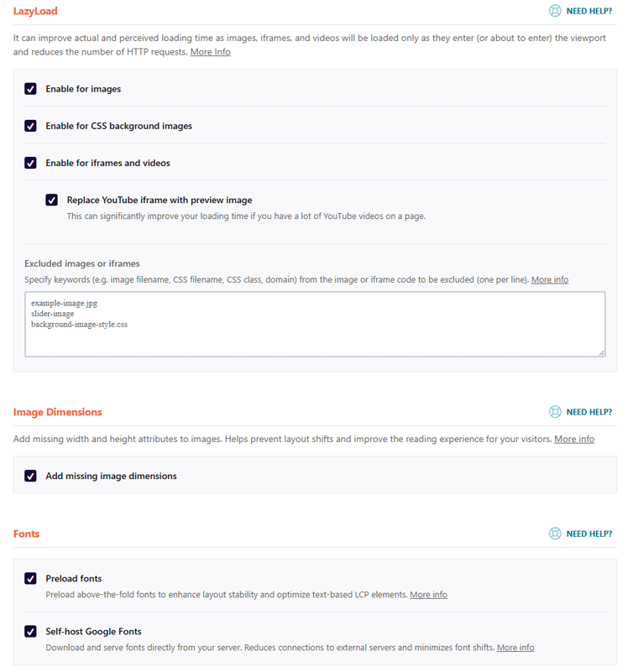Open More info link for excluded images
Screen dimensions: 633x672
550,279
